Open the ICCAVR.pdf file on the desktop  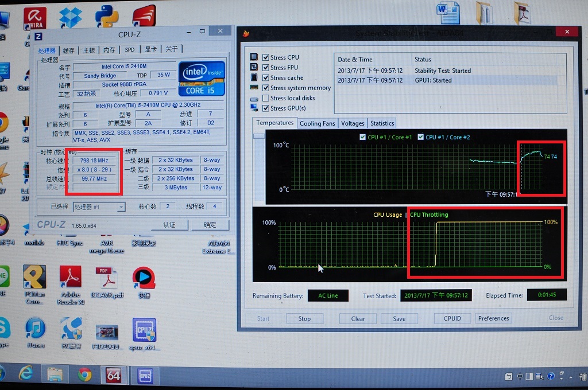(x=107, y=282)
